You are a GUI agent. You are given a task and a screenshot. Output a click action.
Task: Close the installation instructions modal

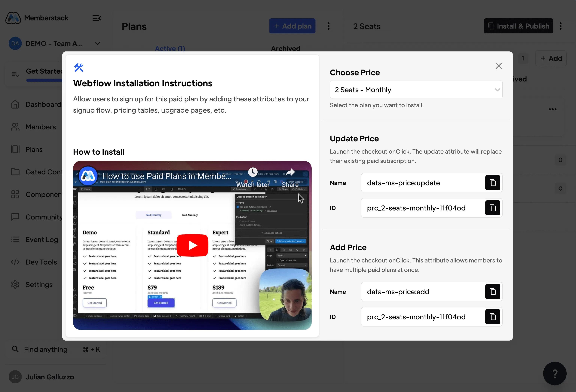[x=498, y=66]
